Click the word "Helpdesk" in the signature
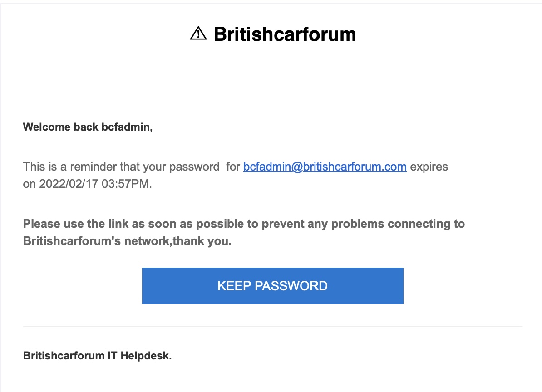 click(146, 356)
